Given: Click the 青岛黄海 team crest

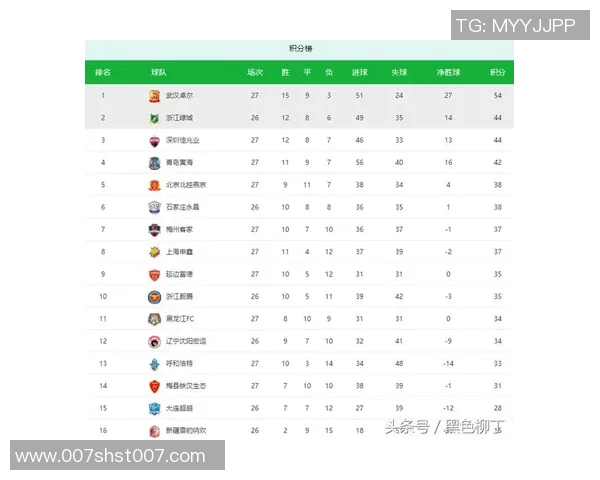Looking at the screenshot, I should 155,163.
